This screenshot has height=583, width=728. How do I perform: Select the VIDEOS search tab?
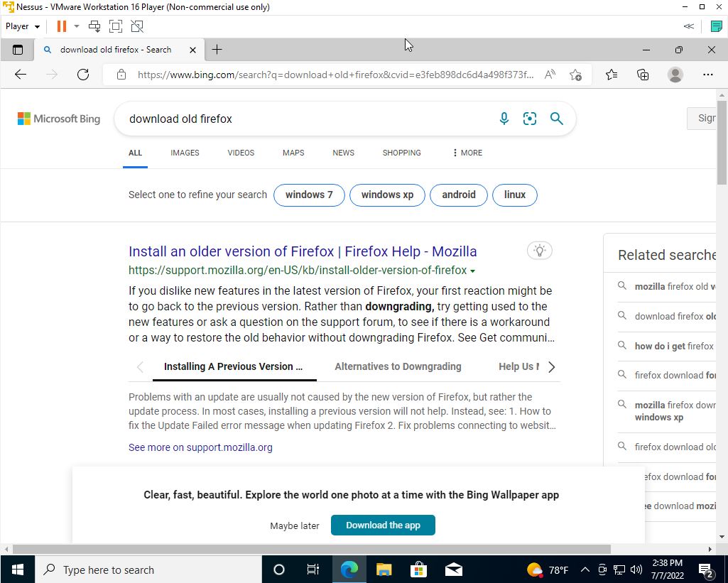coord(241,153)
